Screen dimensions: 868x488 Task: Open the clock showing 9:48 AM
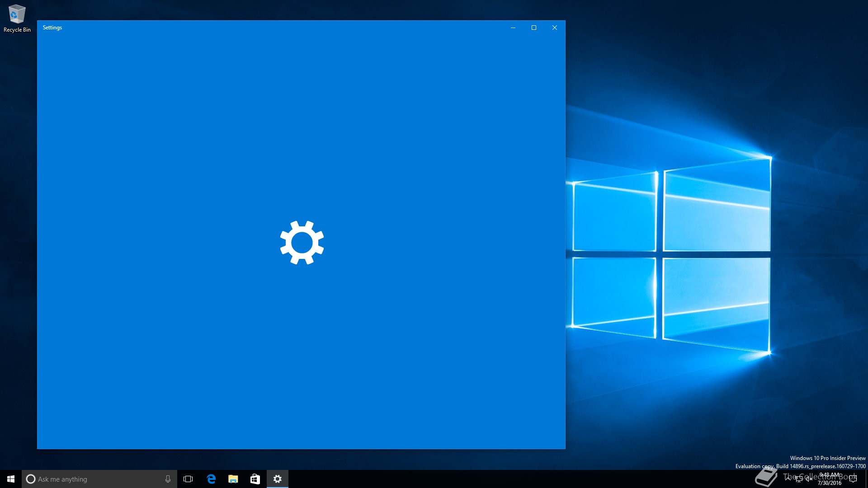830,479
